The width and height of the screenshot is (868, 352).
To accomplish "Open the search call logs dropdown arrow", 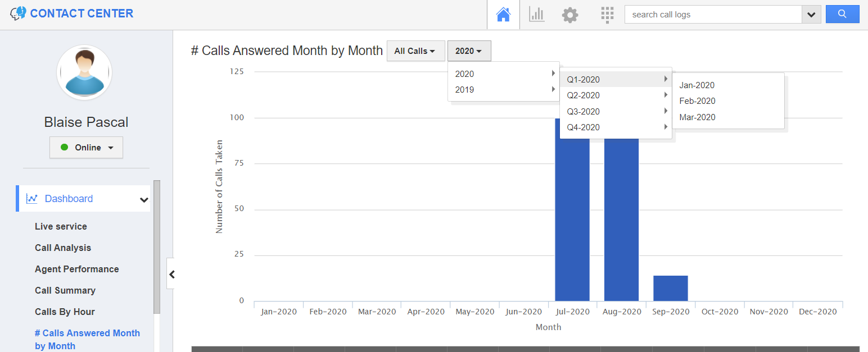I will [810, 14].
